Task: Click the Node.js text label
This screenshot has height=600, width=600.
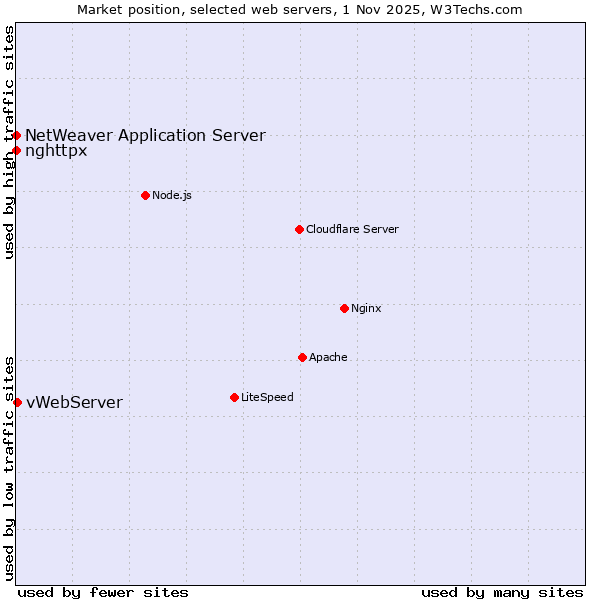Action: (172, 195)
